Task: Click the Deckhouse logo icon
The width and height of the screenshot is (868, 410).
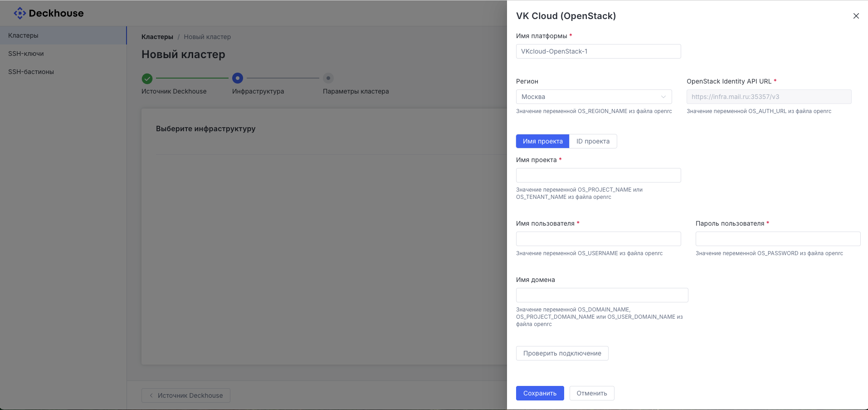Action: point(20,13)
